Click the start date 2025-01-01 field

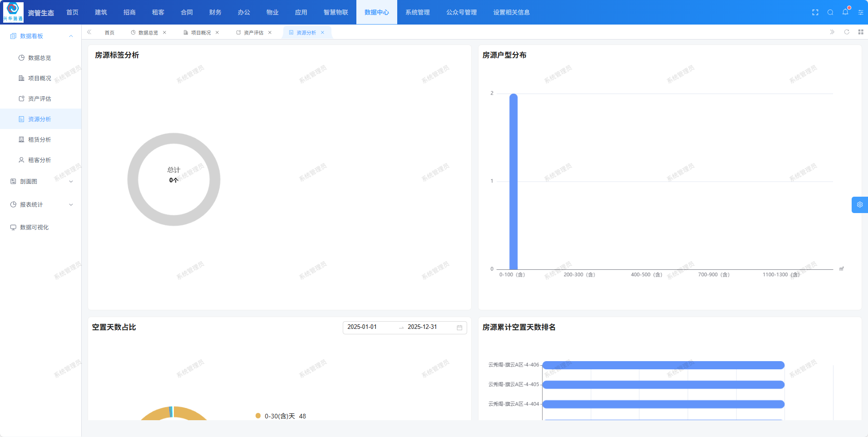pos(362,327)
